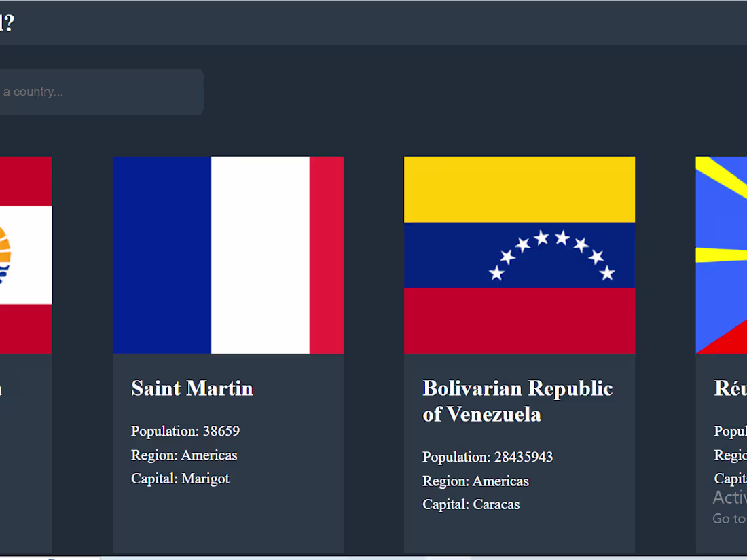Click the Réunion flag image
The width and height of the screenshot is (747, 560).
coord(721,255)
